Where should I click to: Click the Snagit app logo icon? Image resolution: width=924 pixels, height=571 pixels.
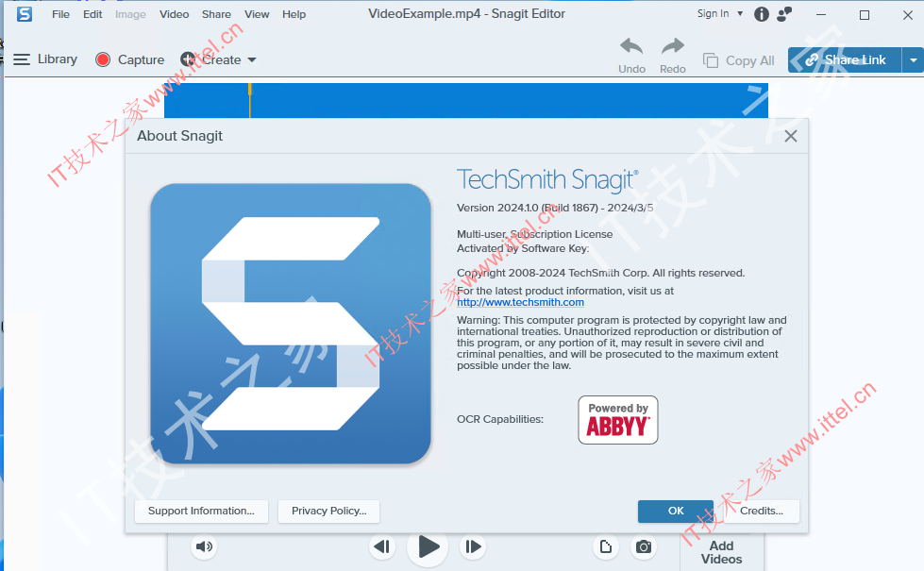[25, 13]
